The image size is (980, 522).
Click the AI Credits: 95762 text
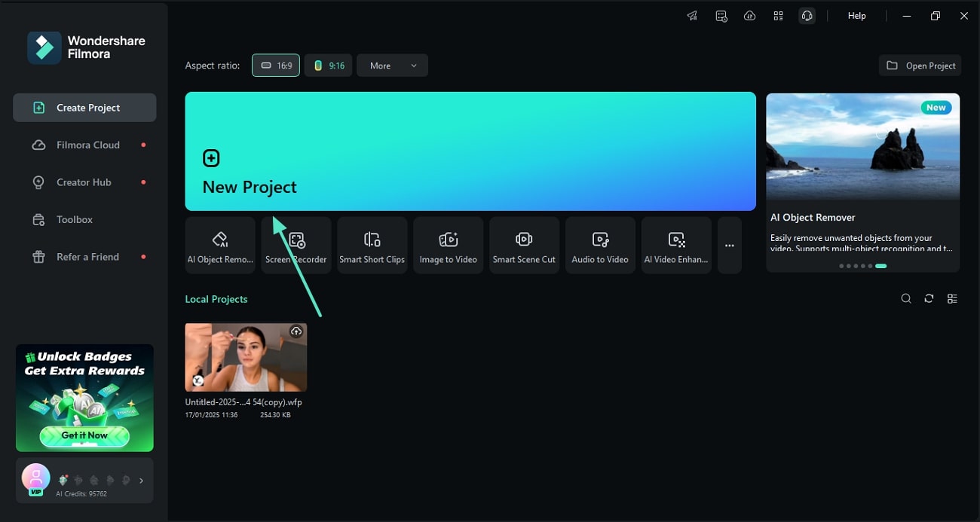(81, 494)
